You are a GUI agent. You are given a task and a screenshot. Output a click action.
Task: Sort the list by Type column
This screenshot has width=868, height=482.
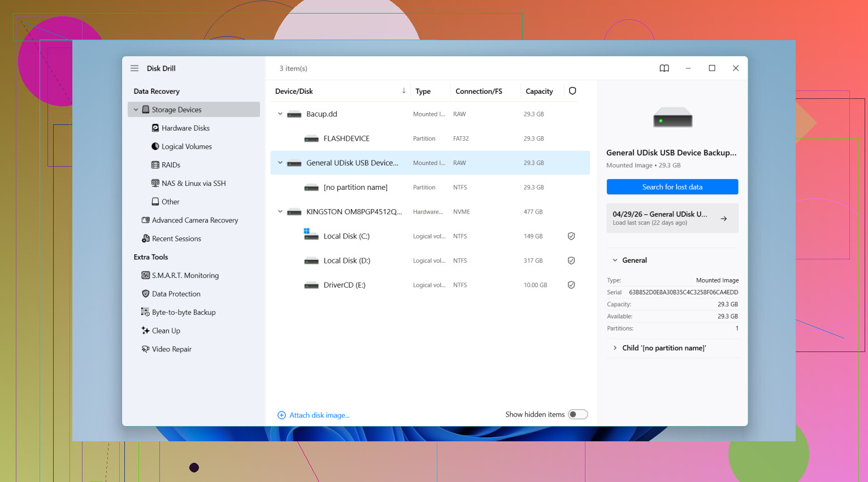click(x=423, y=91)
